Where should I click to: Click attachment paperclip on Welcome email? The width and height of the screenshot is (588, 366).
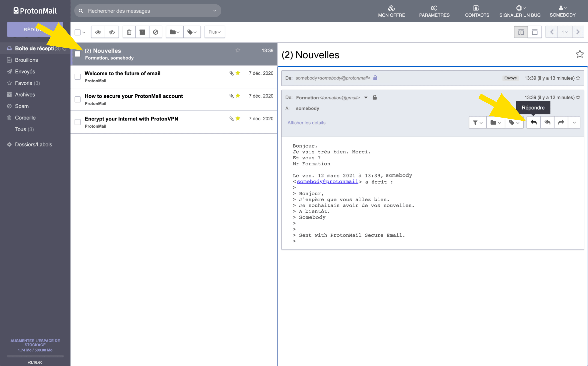point(231,73)
